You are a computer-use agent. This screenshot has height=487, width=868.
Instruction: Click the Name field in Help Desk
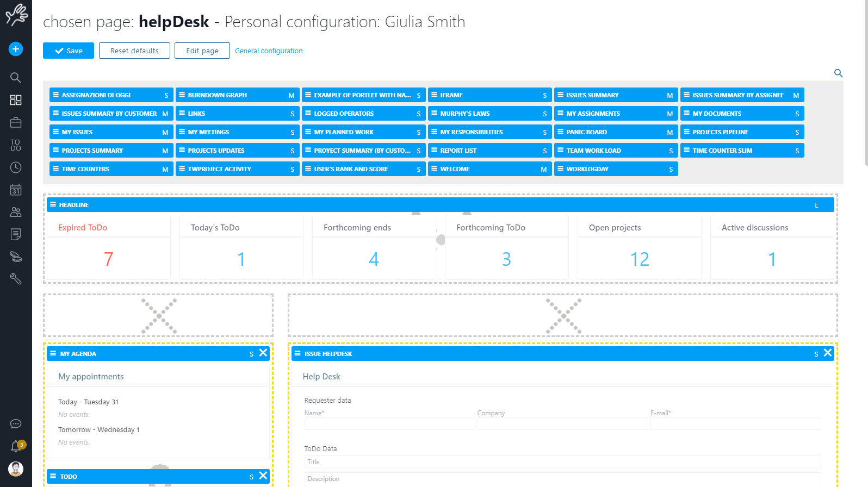click(389, 424)
